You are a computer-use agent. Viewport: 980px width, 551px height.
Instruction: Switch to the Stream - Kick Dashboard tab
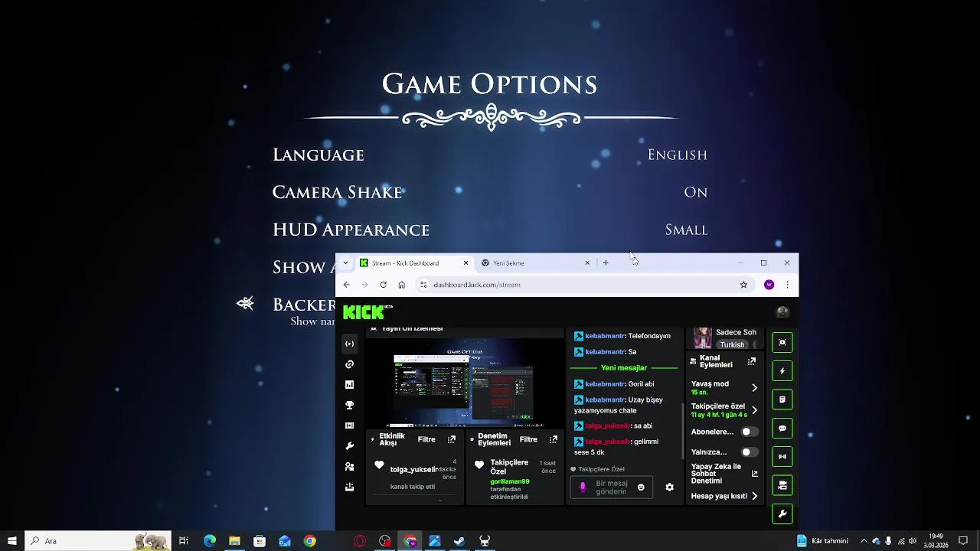point(414,262)
